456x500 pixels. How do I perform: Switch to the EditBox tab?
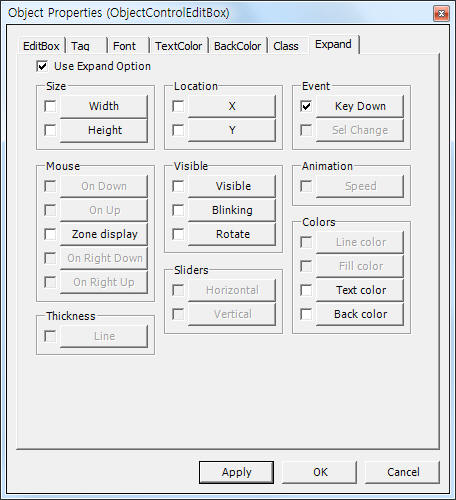[41, 46]
